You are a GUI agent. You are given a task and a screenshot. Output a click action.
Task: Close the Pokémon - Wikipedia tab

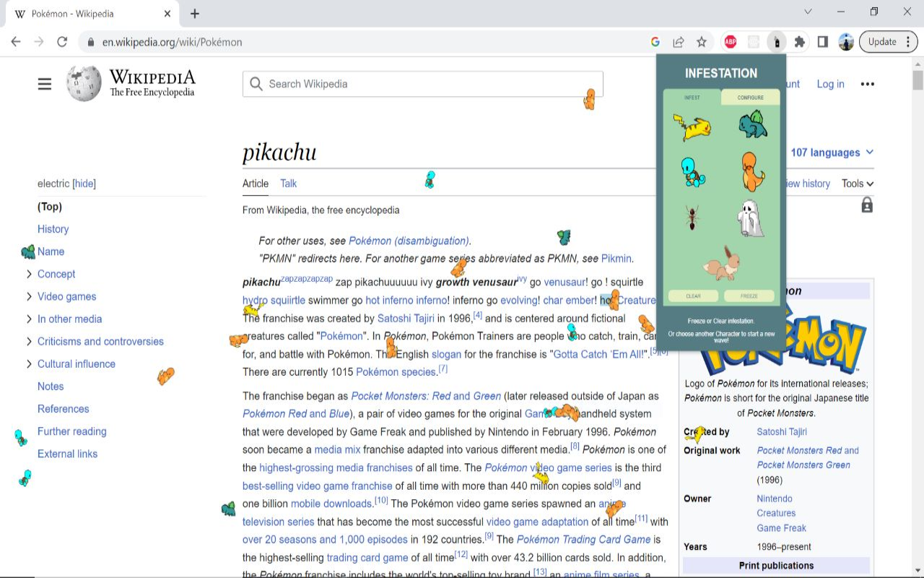[167, 14]
